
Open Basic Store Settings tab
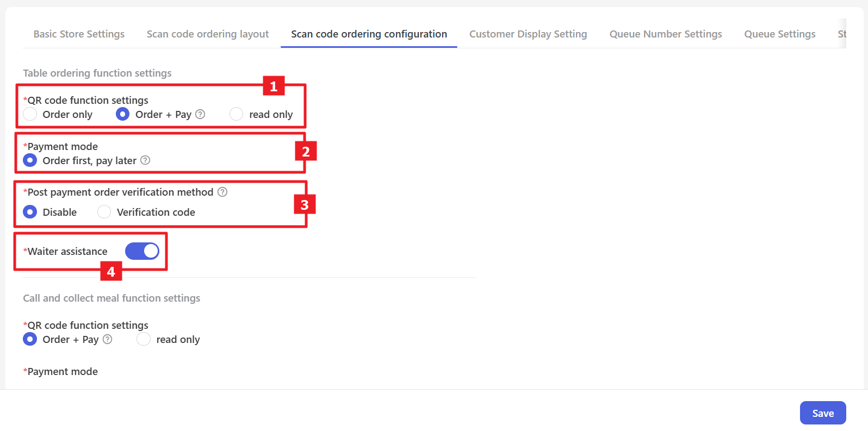[x=79, y=34]
